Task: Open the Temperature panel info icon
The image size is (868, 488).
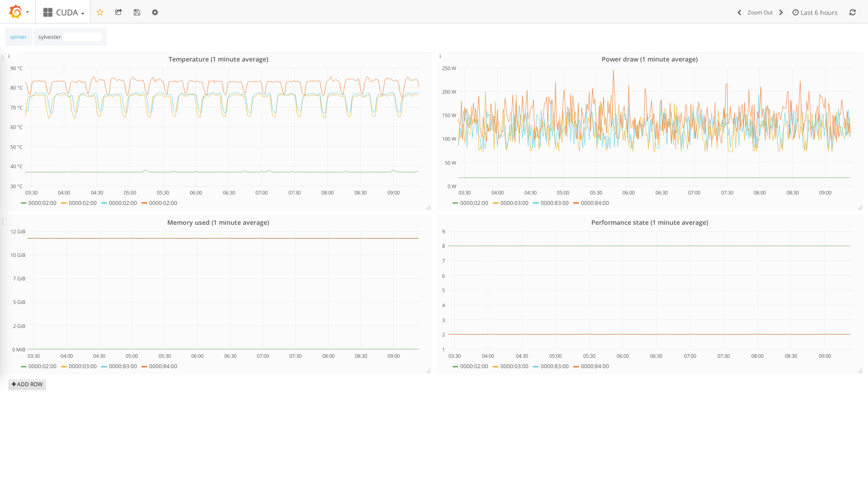Action: pos(9,56)
